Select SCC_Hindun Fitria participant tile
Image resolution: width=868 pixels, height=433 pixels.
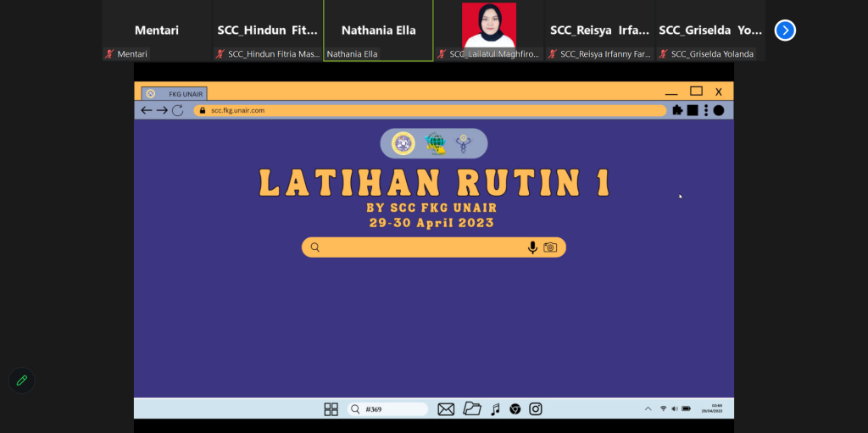267,31
